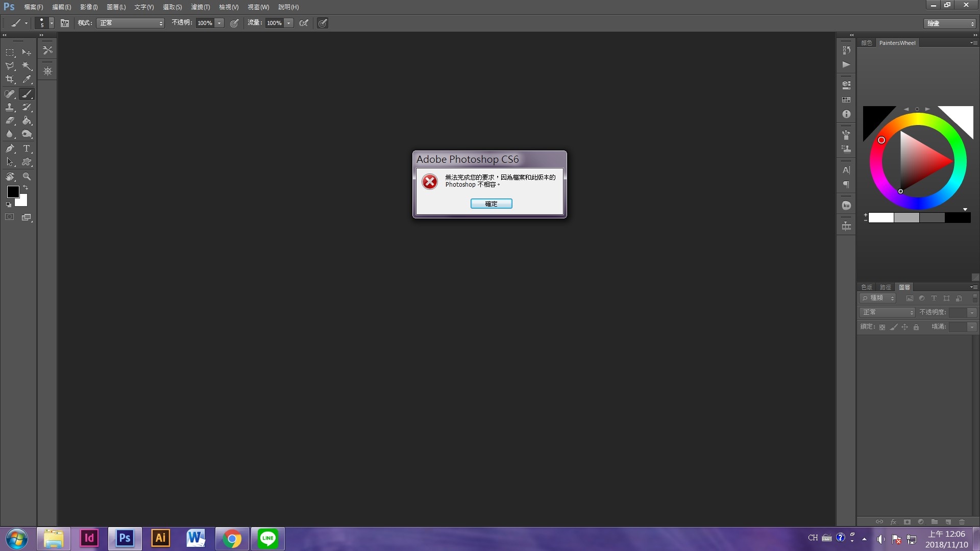Toggle the brush panel button in options bar

tap(65, 23)
